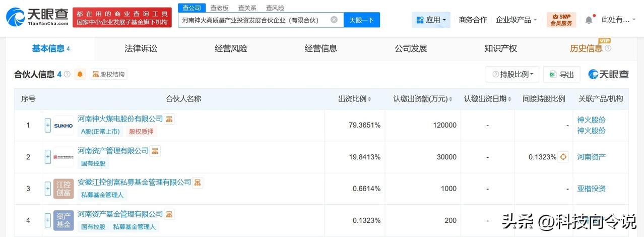Expand the row for 河南资产基金管理有限公司

click(48, 220)
